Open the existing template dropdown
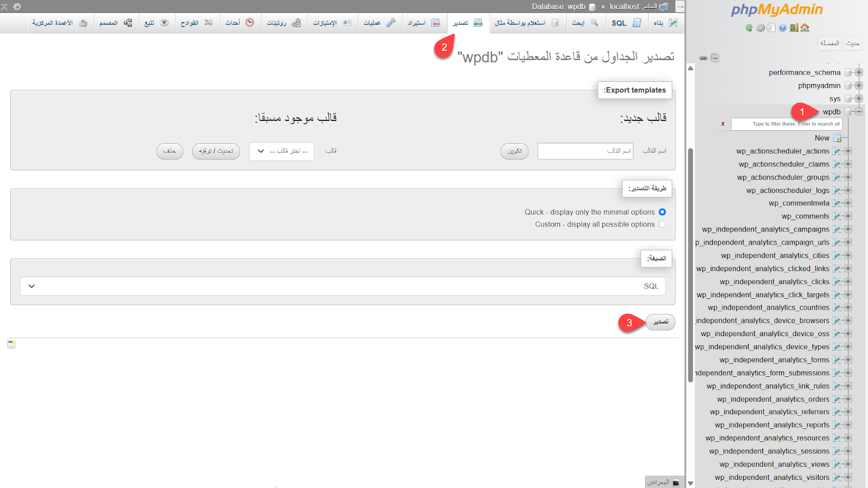 click(282, 151)
